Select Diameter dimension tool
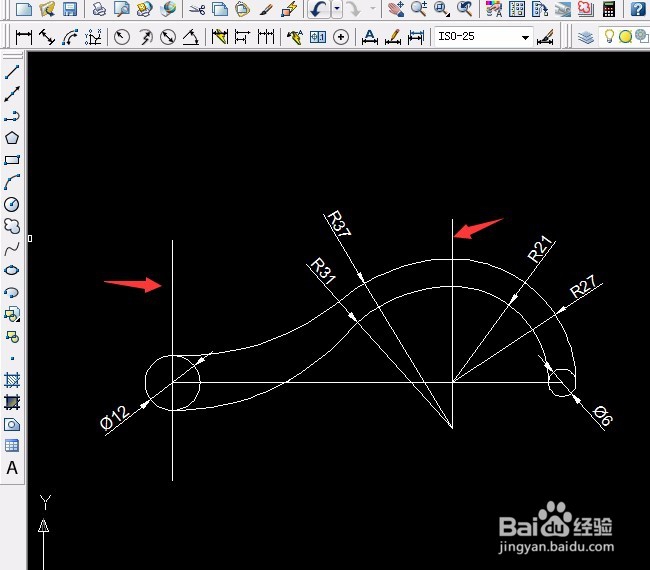Image resolution: width=650 pixels, height=570 pixels. pos(168,37)
